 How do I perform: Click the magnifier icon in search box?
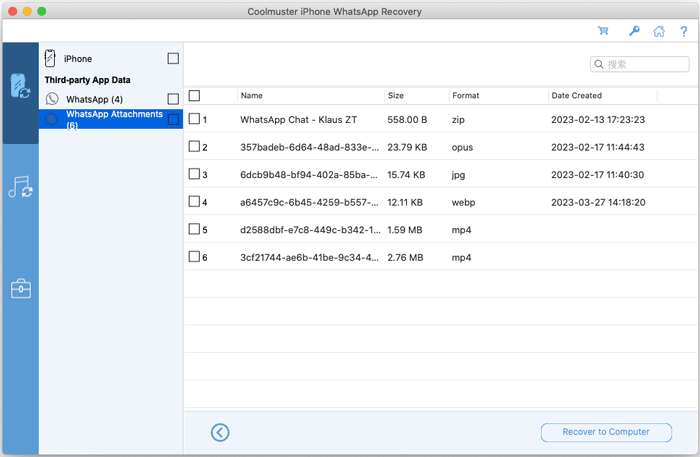tap(599, 64)
